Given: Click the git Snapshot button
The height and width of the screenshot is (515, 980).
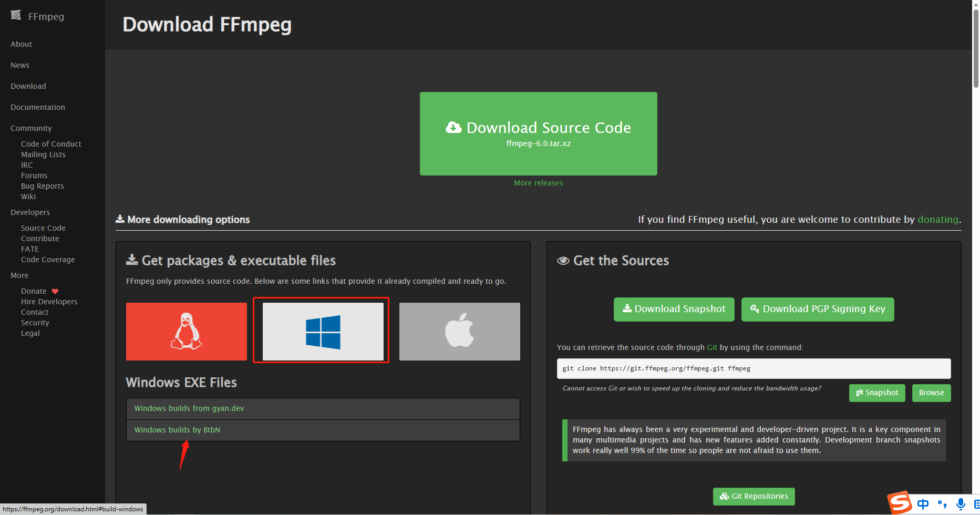Looking at the screenshot, I should (x=877, y=393).
